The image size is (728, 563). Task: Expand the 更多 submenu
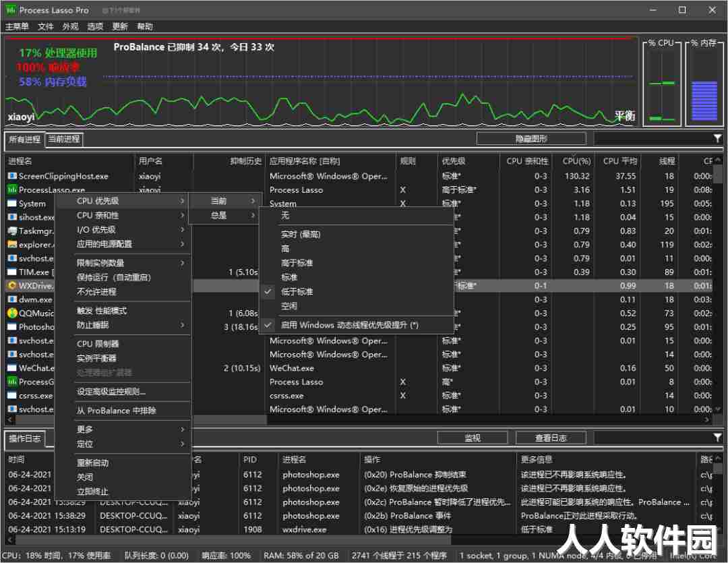point(123,429)
